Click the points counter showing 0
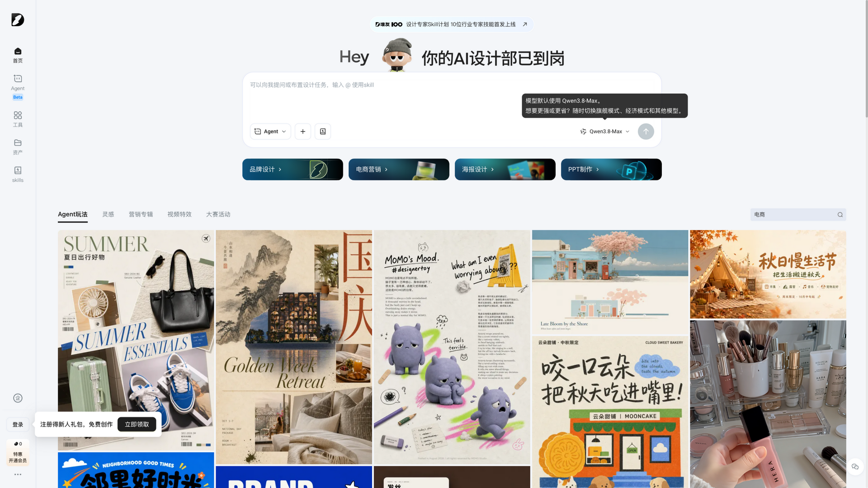Image resolution: width=868 pixels, height=488 pixels. pos(18,444)
